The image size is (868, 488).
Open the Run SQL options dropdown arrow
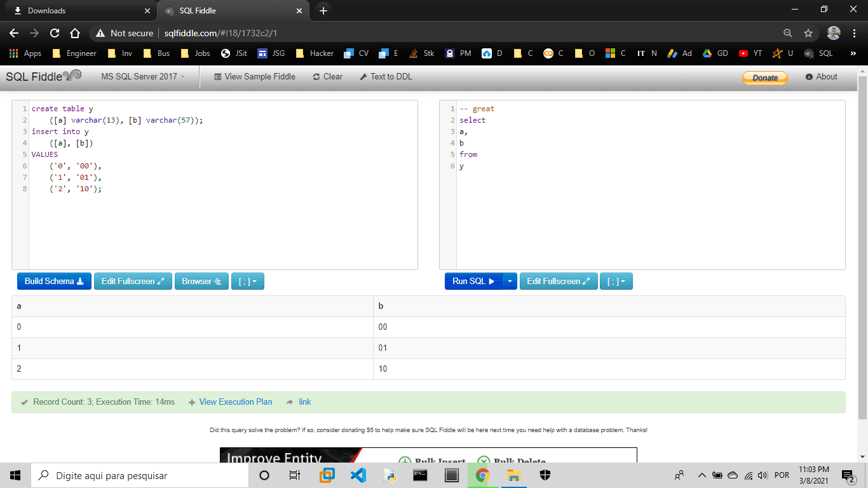click(510, 281)
